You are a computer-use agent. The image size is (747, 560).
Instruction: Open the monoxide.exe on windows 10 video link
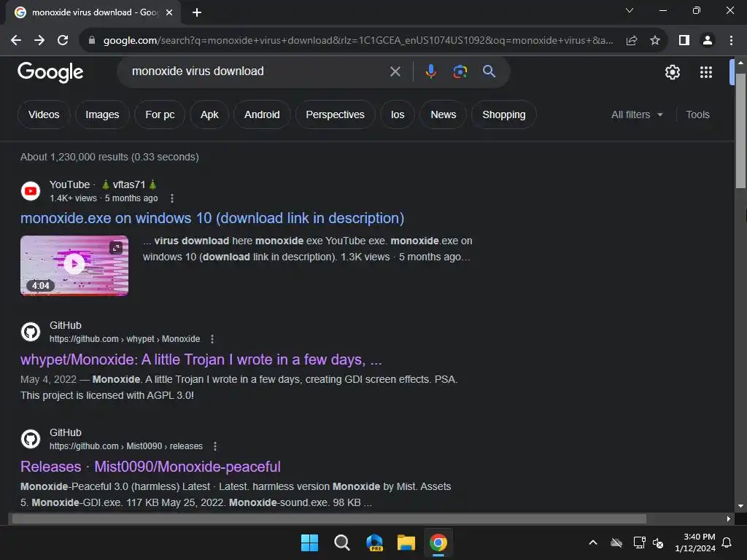pos(212,218)
